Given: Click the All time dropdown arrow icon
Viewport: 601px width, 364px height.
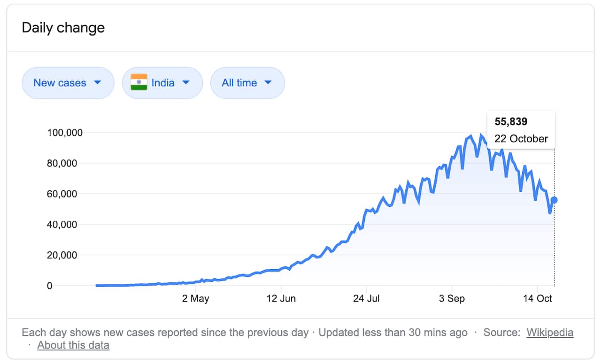Looking at the screenshot, I should point(268,83).
